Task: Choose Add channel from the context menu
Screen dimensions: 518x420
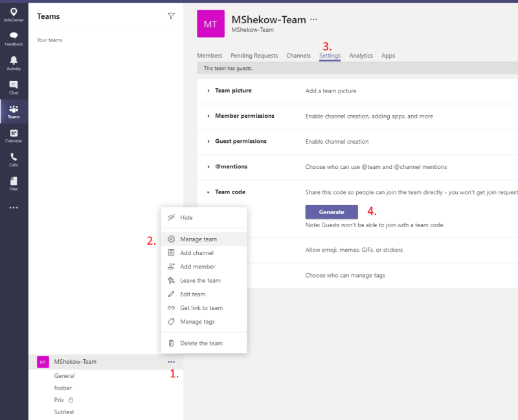Action: (x=204, y=252)
